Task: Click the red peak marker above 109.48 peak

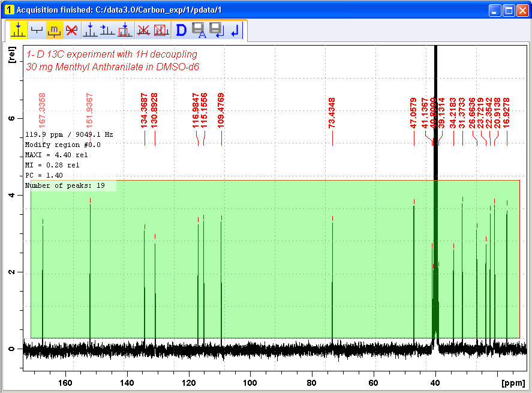Action: pyautogui.click(x=221, y=218)
